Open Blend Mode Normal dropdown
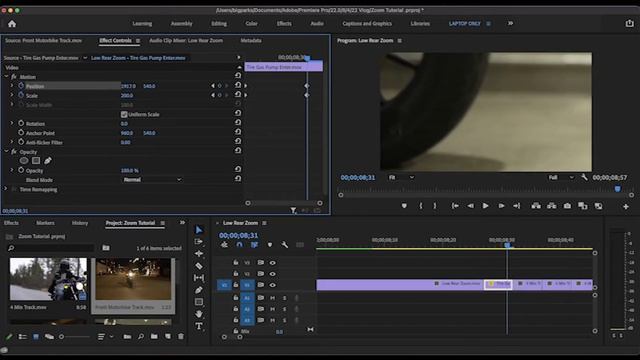640x360 pixels. tap(151, 180)
